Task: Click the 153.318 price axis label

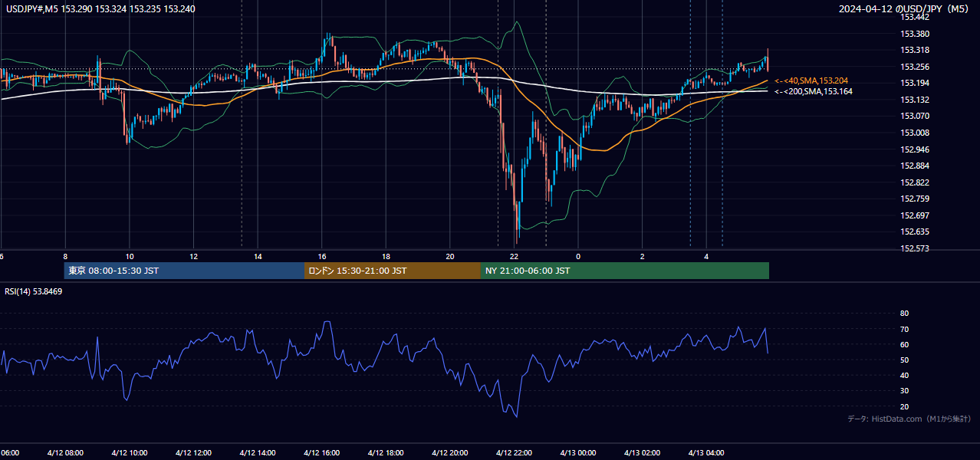Action: (x=914, y=50)
